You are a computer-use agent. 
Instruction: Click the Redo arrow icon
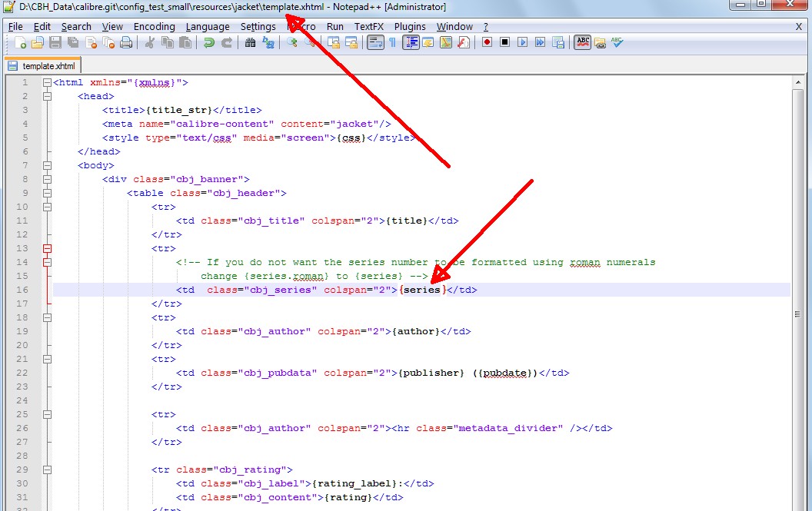pyautogui.click(x=226, y=42)
